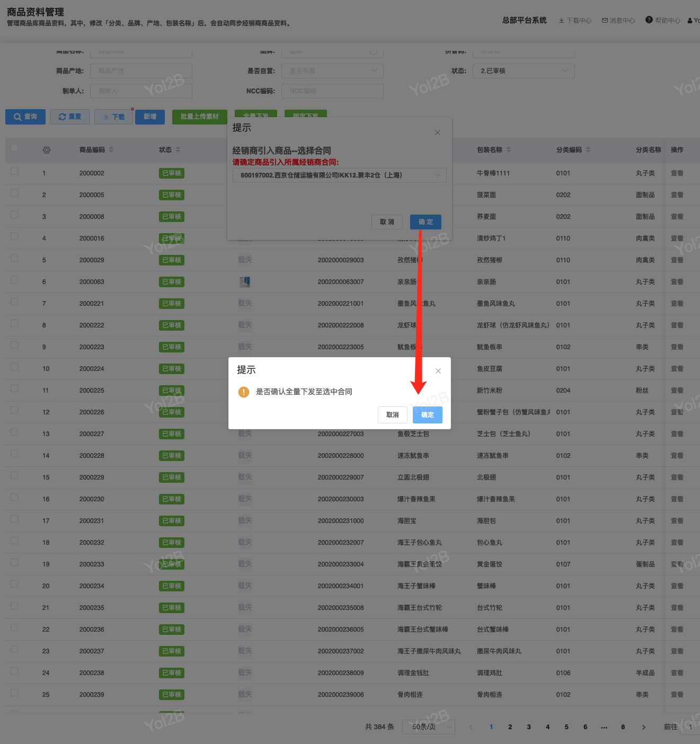Sort by 商品编码 column arrows
Image resolution: width=700 pixels, height=744 pixels.
[x=111, y=150]
